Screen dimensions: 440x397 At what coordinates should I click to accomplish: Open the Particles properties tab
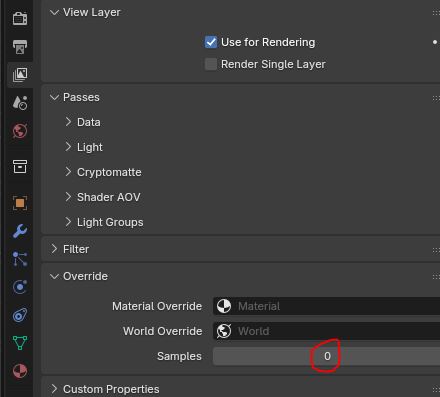(20, 259)
